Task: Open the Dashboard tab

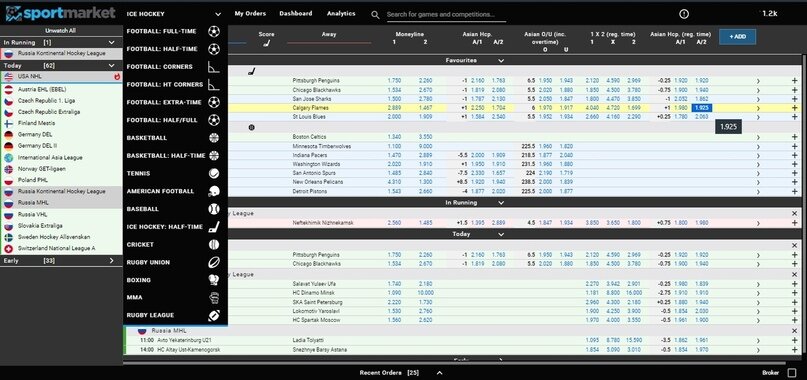Action: tap(295, 14)
